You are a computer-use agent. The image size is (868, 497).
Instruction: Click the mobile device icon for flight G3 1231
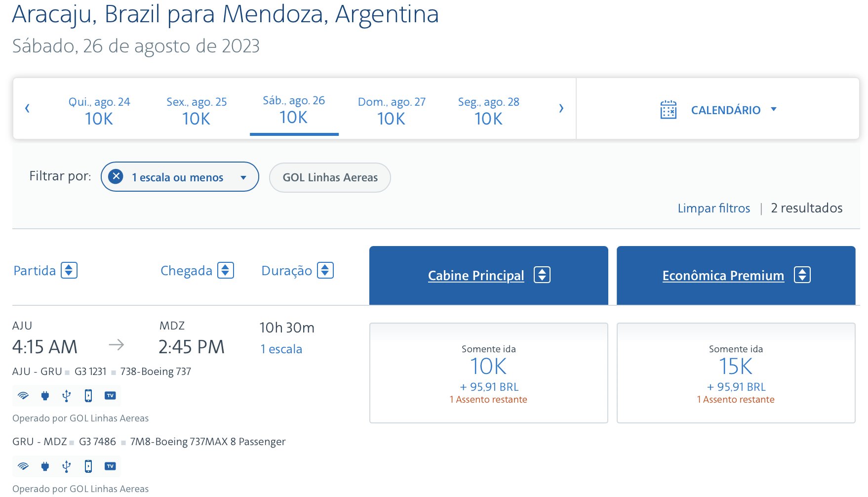[88, 395]
